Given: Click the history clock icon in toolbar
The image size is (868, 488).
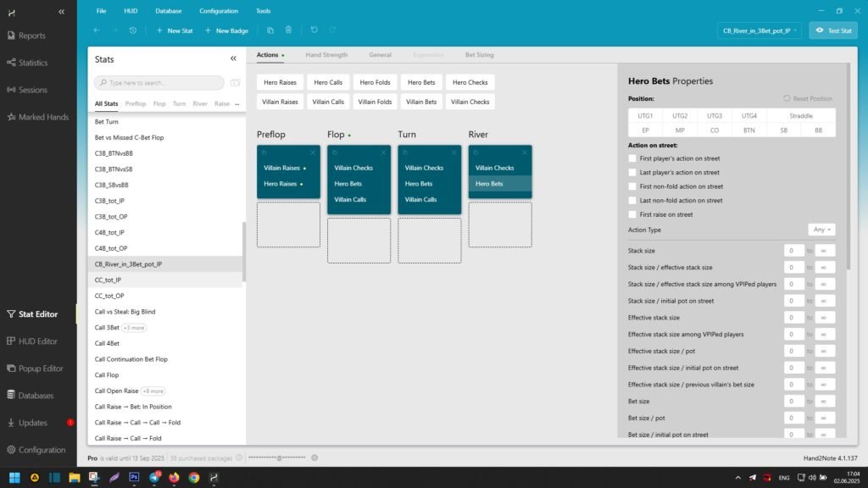Looking at the screenshot, I should [x=133, y=30].
